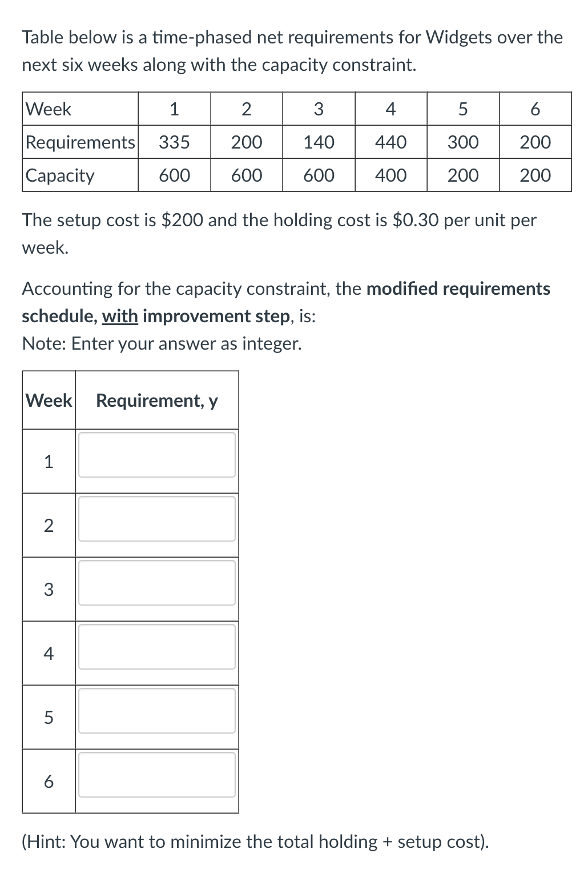This screenshot has width=588, height=881.
Task: Click the Week 4 requirement input field
Action: tap(157, 647)
